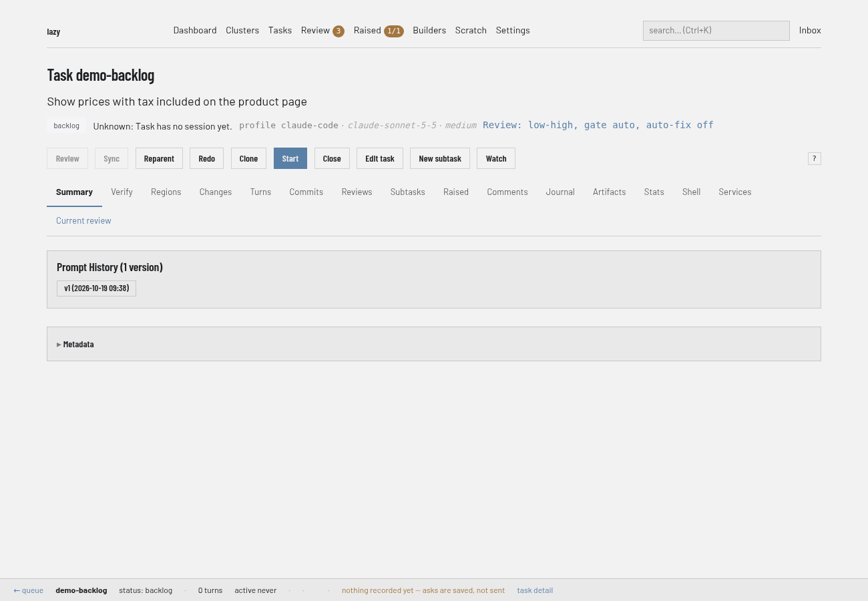
Task: Open the help question mark button
Action: click(x=814, y=158)
